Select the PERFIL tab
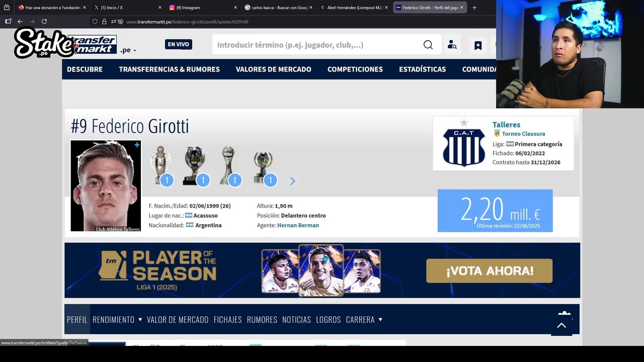Screen dimensions: 644x362 (77, 320)
